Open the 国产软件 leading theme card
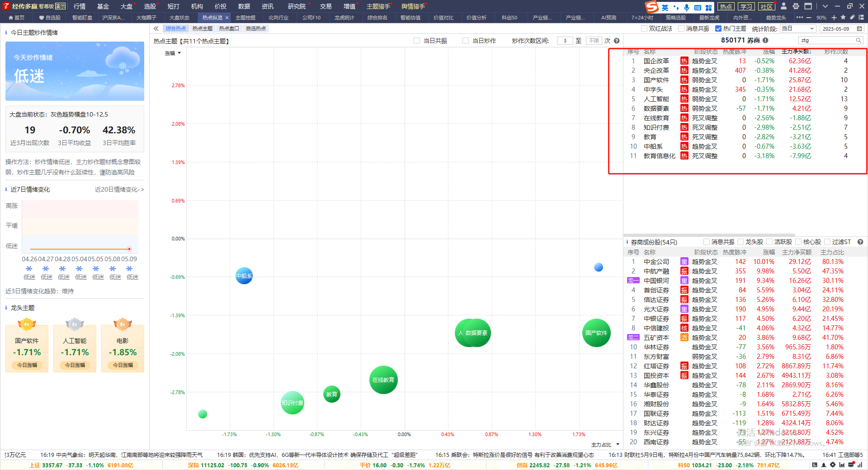The width and height of the screenshot is (868, 470). click(x=27, y=348)
